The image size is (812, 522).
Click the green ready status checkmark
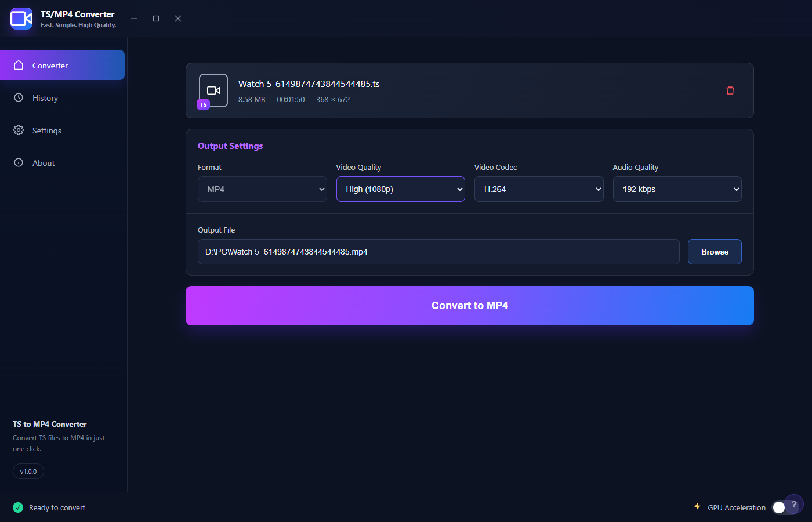[x=18, y=507]
